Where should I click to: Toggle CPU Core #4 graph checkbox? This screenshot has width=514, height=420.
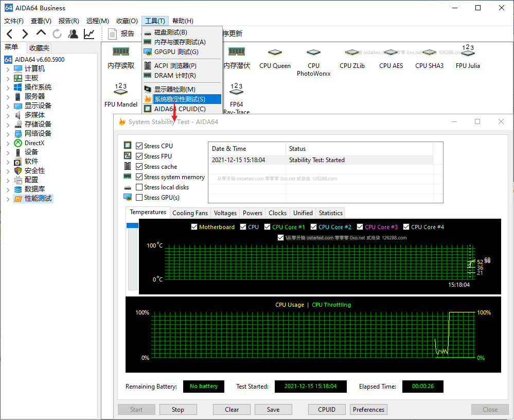(406, 227)
